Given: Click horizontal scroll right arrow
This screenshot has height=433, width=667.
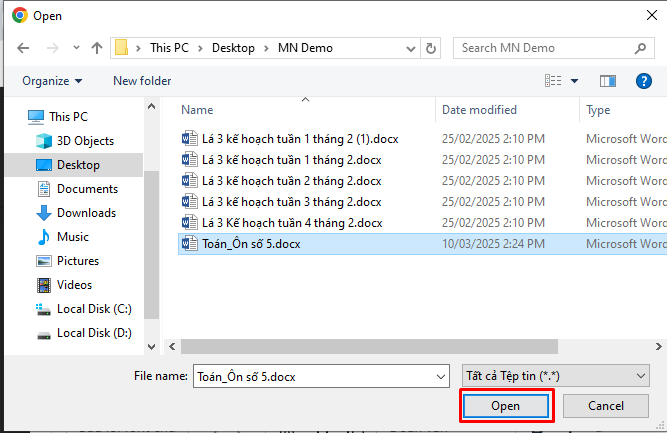Looking at the screenshot, I should coord(658,347).
